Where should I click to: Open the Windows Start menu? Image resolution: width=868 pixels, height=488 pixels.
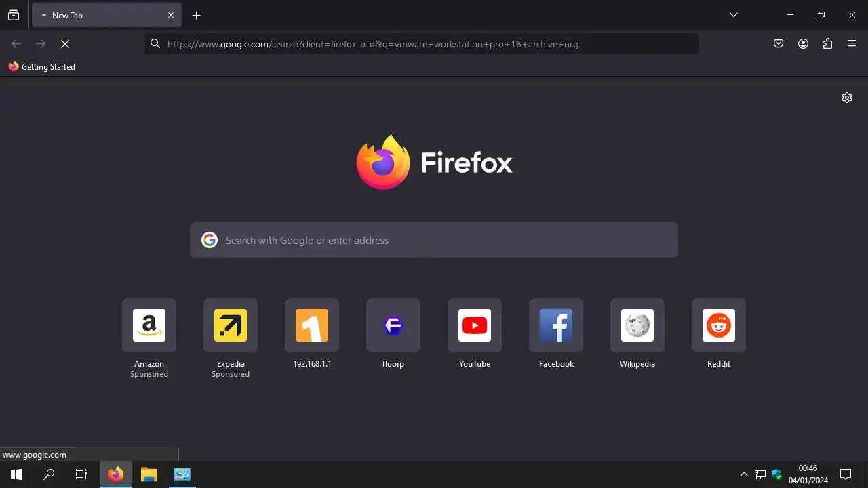[16, 474]
